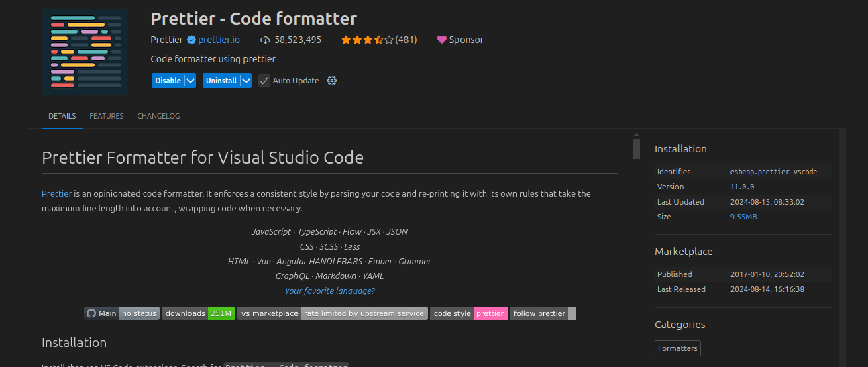
Task: Click the downloads 251M badge
Action: tap(199, 313)
